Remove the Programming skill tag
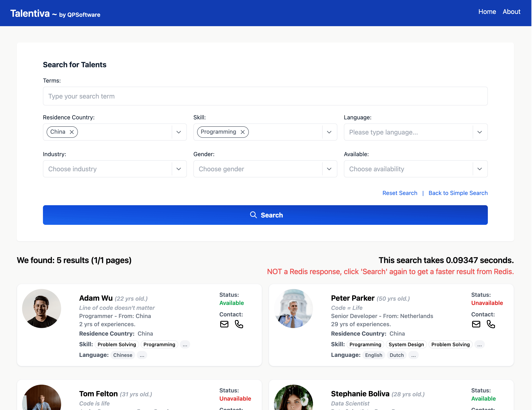The height and width of the screenshot is (410, 532). pos(243,132)
